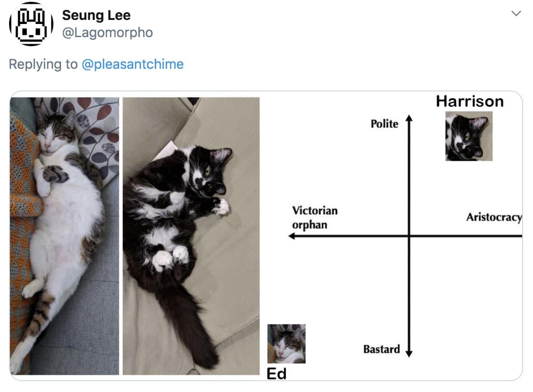Click the 'Aristocracy' axis label
The height and width of the screenshot is (392, 533).
click(x=494, y=218)
